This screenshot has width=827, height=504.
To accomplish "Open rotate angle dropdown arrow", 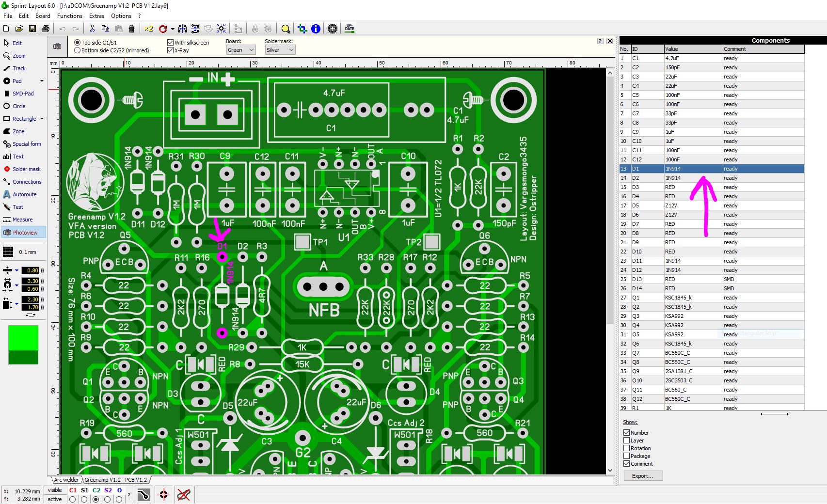I will (172, 29).
